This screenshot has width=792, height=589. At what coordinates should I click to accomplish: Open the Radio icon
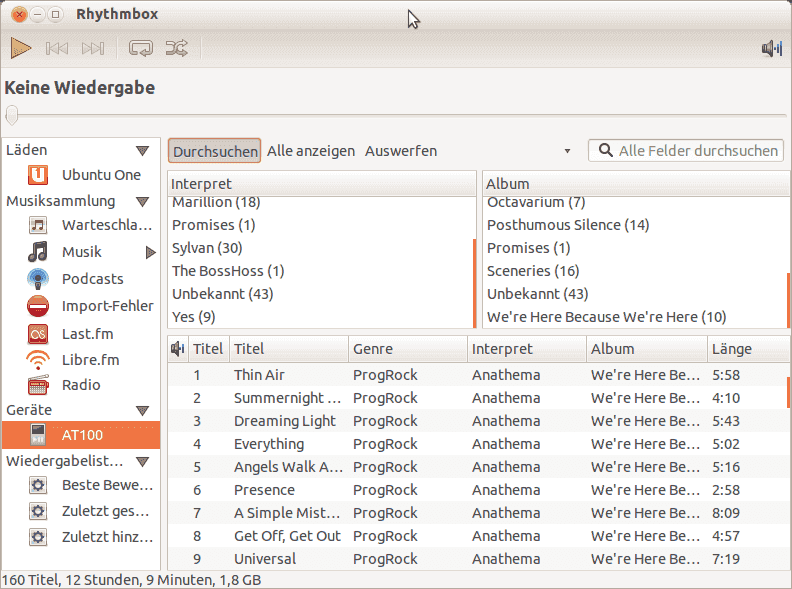(38, 385)
